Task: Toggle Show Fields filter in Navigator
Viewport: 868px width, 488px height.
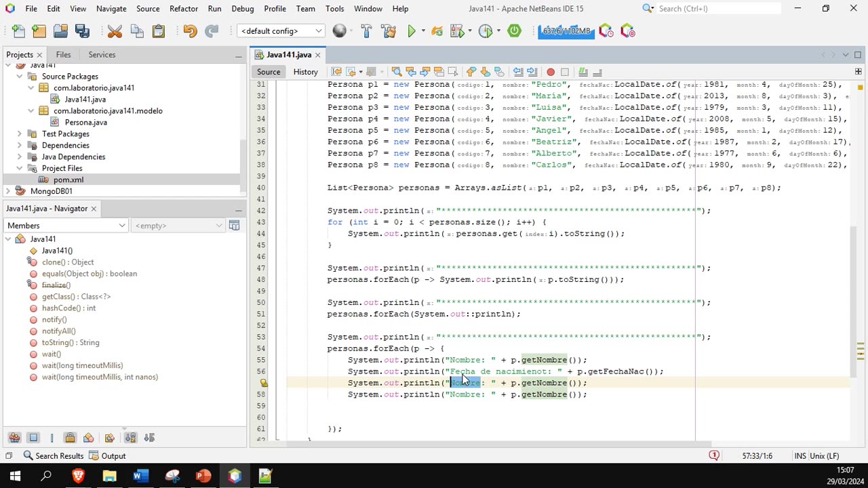Action: (x=33, y=438)
